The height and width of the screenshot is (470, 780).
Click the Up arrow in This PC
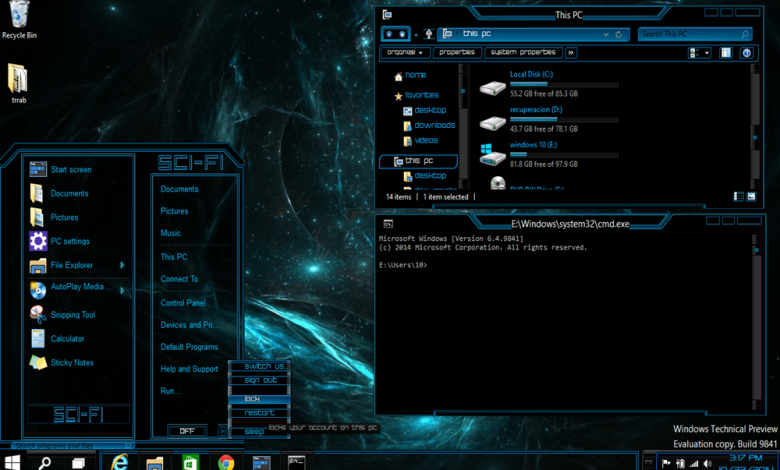pos(428,34)
